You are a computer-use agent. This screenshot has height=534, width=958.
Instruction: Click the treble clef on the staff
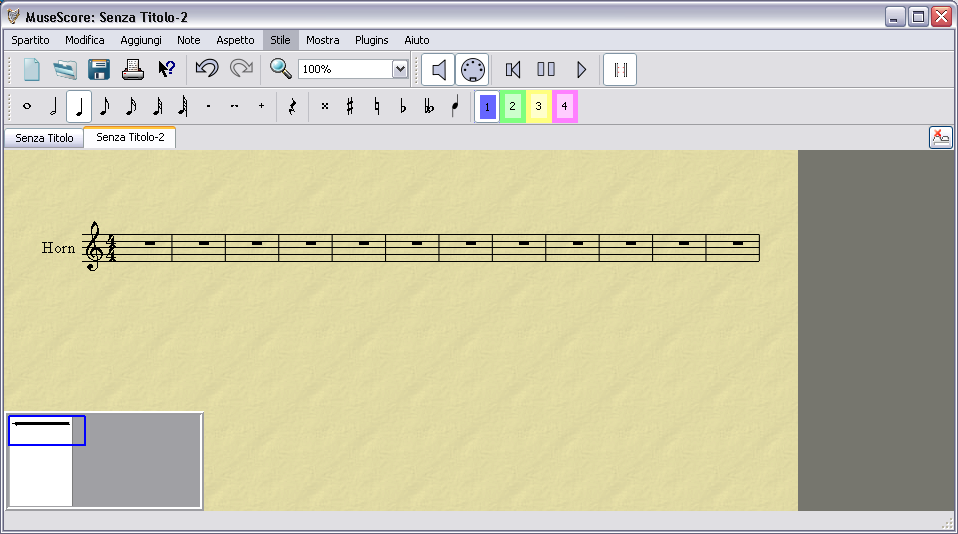pos(93,246)
